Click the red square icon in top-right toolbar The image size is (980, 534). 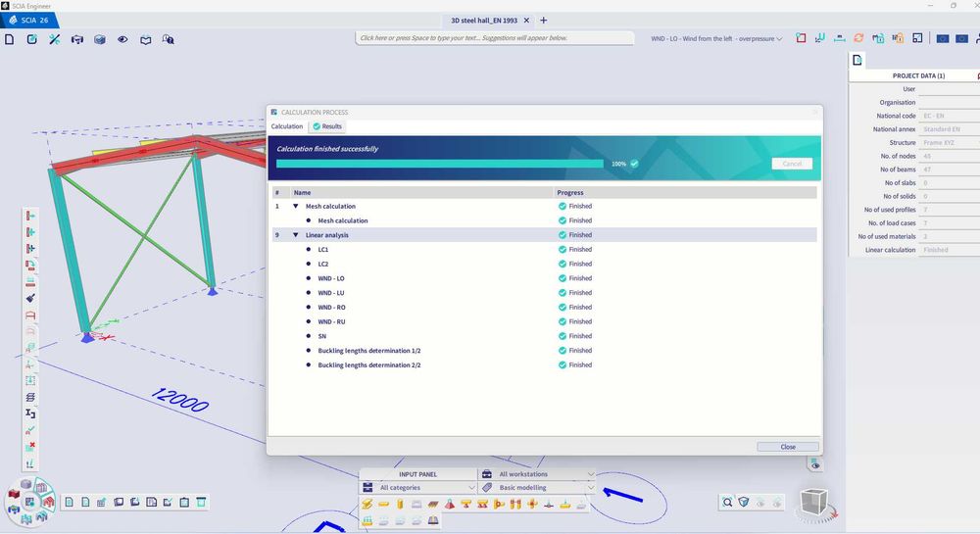[x=801, y=38]
